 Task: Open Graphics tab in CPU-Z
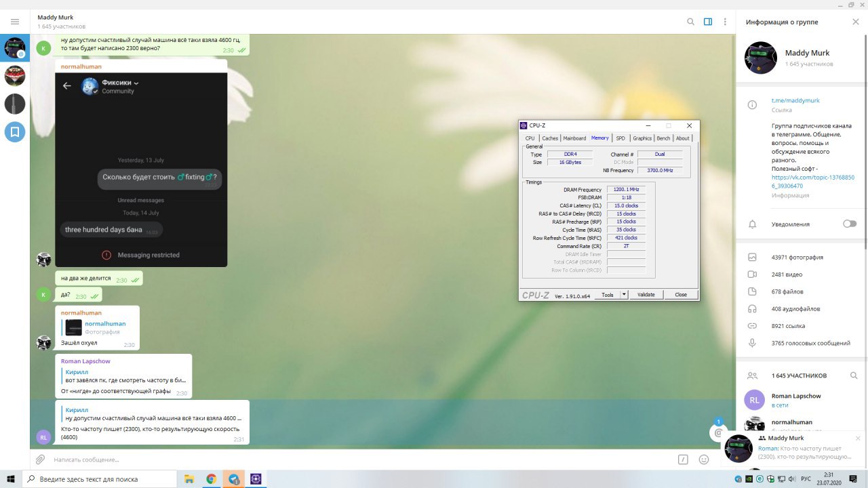(x=642, y=138)
